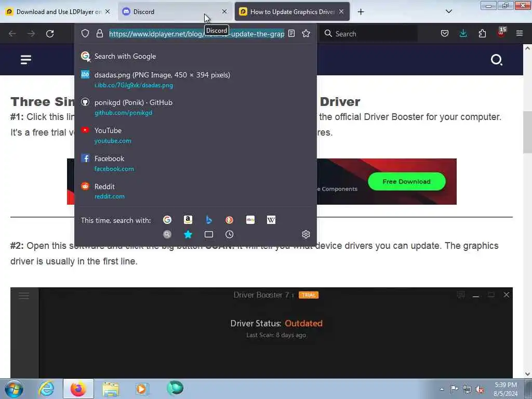Click the muted volume tray icon
532x399 pixels.
[x=480, y=389]
